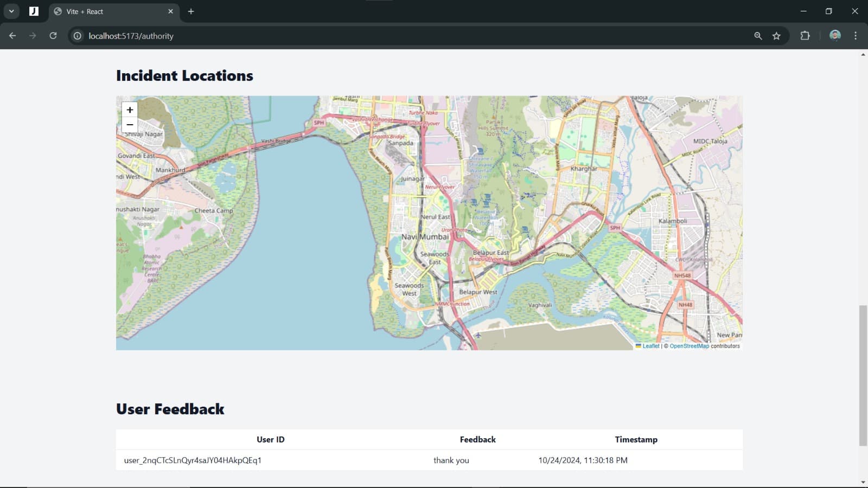Viewport: 868px width, 488px height.
Task: Open the OpenStreetMap contributors link
Action: [x=689, y=346]
